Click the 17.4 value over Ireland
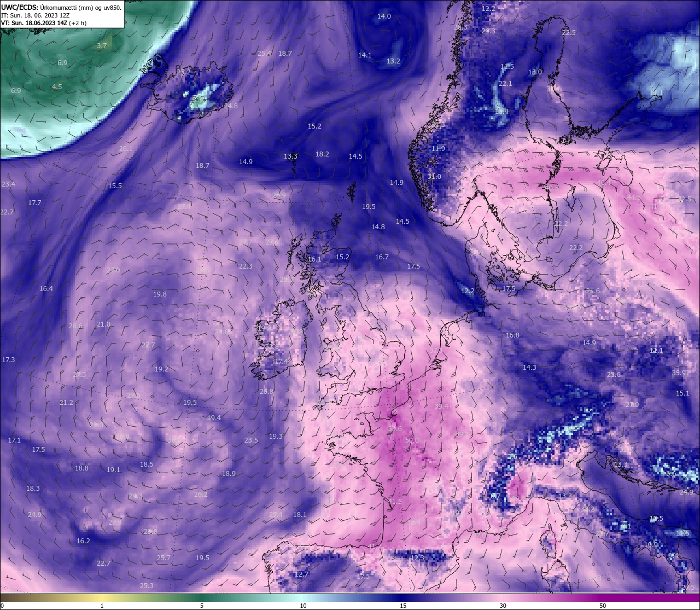The height and width of the screenshot is (610, 700). pos(281,362)
